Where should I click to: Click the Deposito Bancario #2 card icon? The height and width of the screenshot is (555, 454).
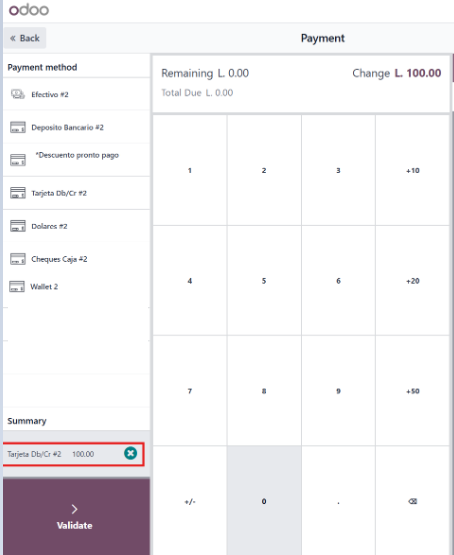[18, 127]
